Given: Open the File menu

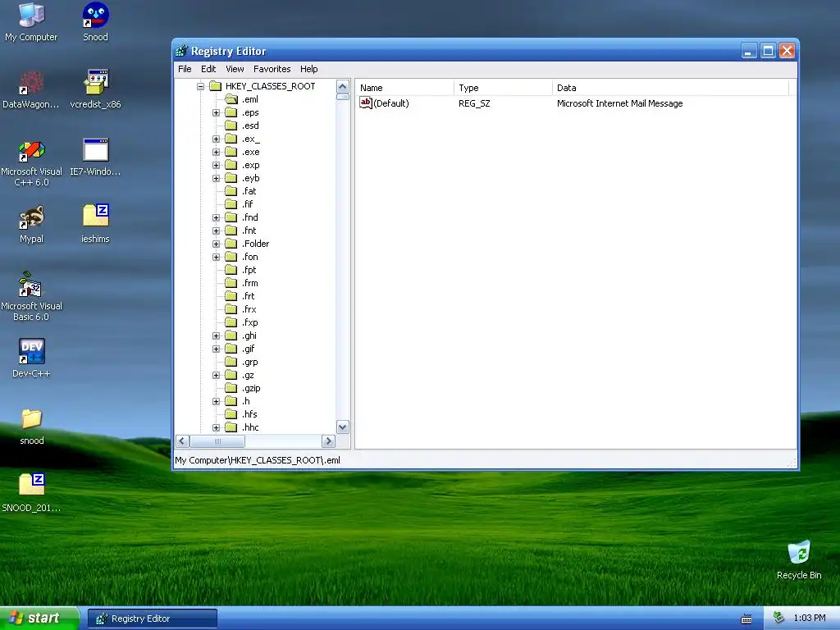Looking at the screenshot, I should [x=185, y=69].
